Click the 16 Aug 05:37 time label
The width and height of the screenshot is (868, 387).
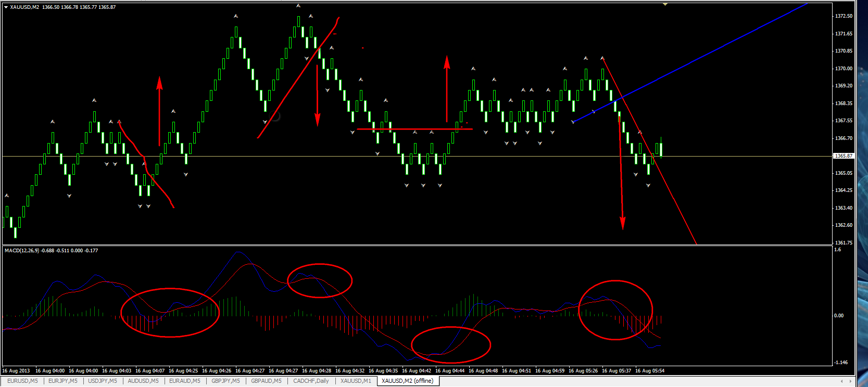click(617, 371)
